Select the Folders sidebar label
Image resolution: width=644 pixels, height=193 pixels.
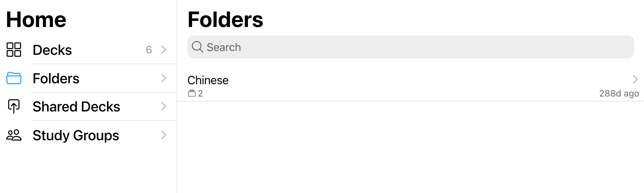coord(56,78)
